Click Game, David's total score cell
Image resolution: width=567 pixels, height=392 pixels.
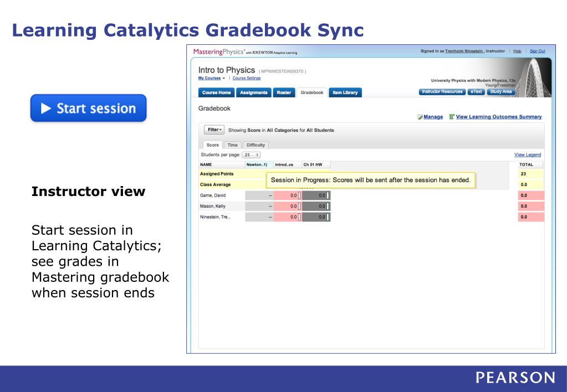click(531, 195)
